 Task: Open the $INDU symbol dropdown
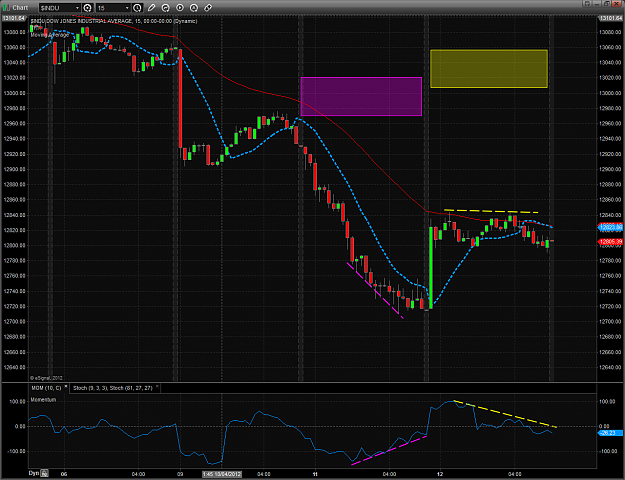(x=77, y=8)
